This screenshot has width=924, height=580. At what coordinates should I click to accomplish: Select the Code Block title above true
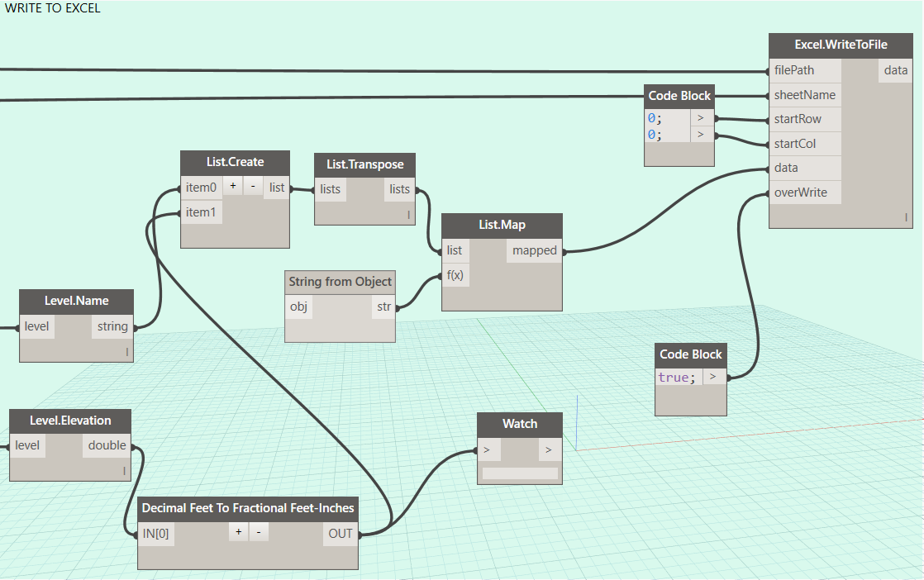(x=691, y=355)
